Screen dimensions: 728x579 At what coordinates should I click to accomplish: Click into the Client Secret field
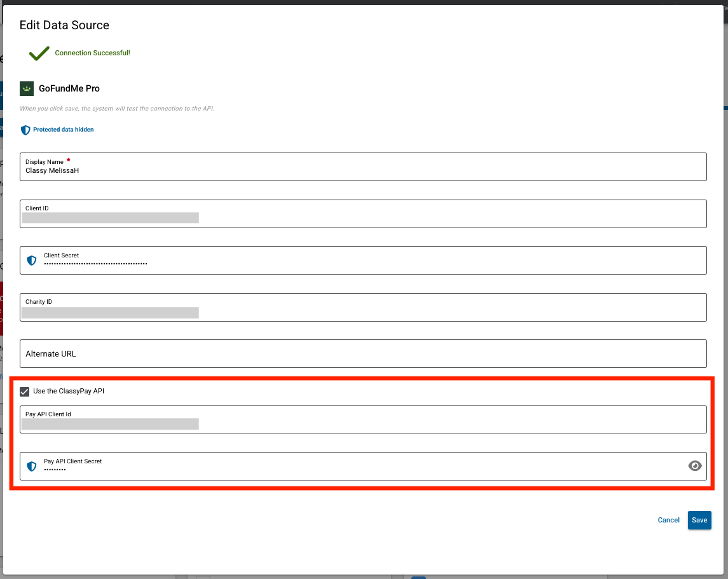pos(363,261)
